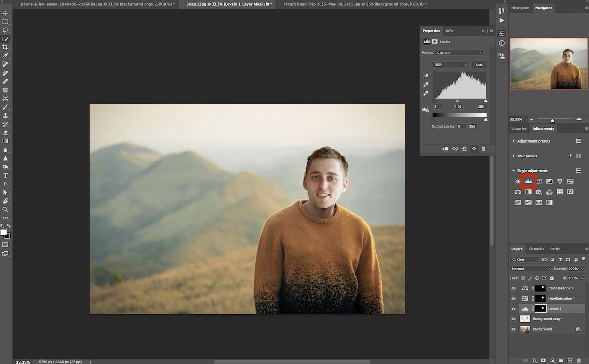Collapse the Single adjustments section

pos(514,170)
